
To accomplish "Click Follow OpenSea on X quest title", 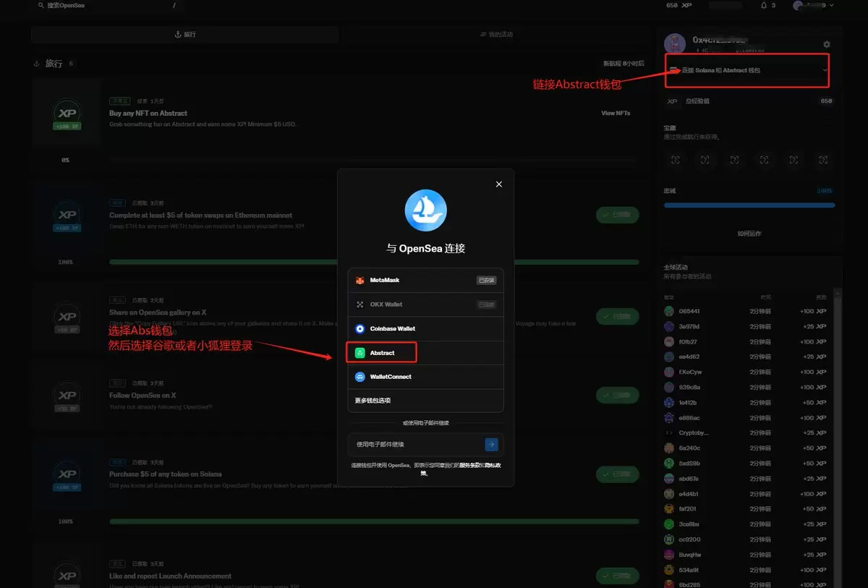I will click(142, 396).
